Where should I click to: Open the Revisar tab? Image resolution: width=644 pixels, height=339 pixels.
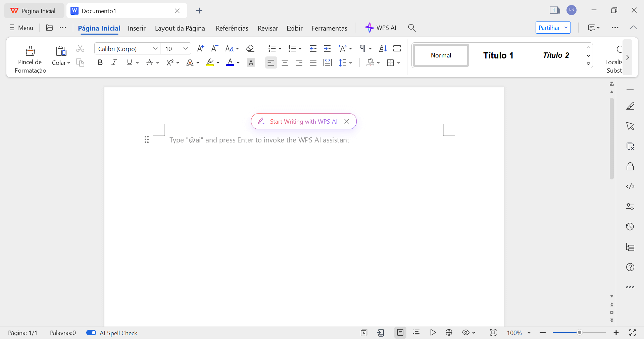tap(268, 28)
